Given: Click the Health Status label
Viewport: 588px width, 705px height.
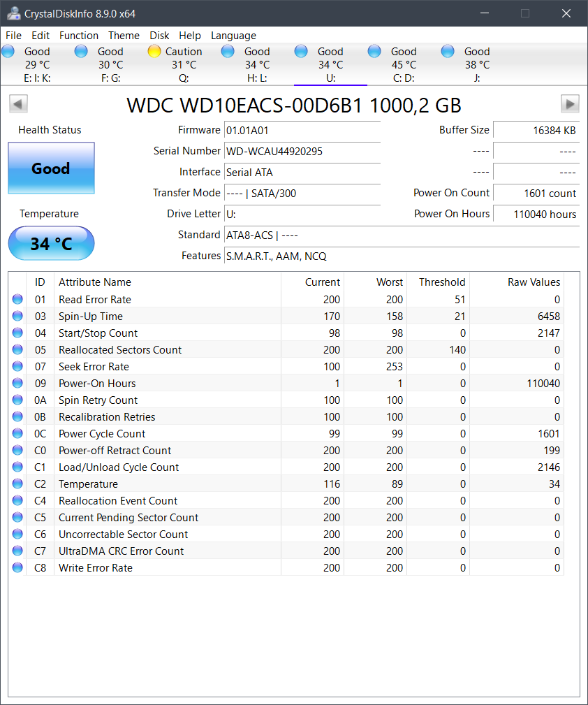Looking at the screenshot, I should tap(50, 130).
